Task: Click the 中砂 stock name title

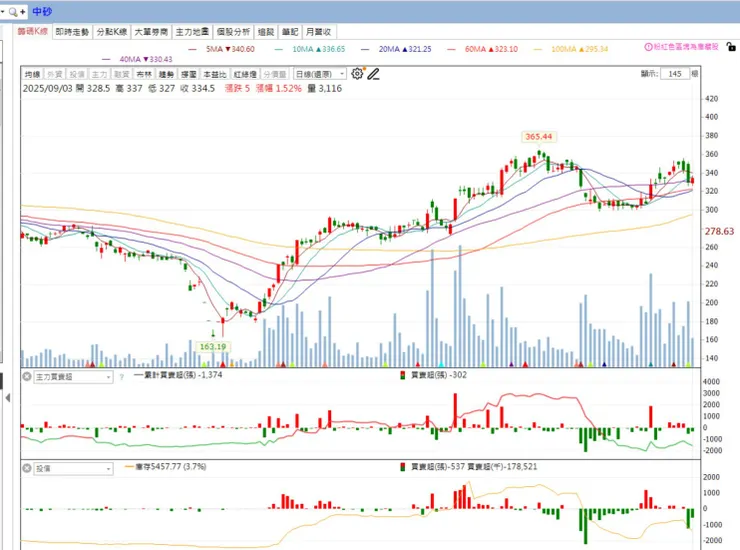Action: click(x=42, y=11)
